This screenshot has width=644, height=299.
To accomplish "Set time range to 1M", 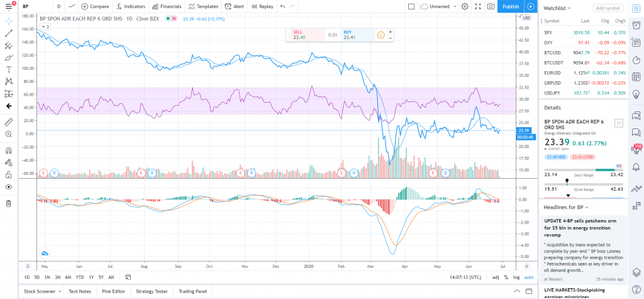I will 48,277.
